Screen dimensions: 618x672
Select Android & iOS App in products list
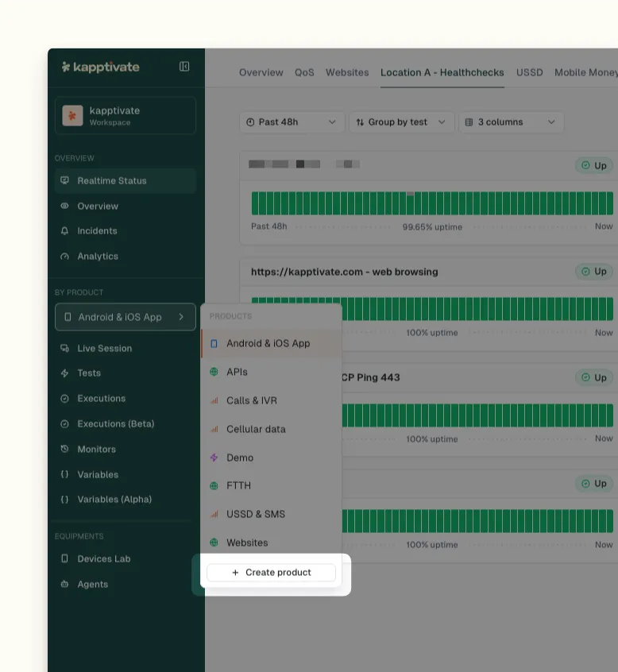point(272,343)
